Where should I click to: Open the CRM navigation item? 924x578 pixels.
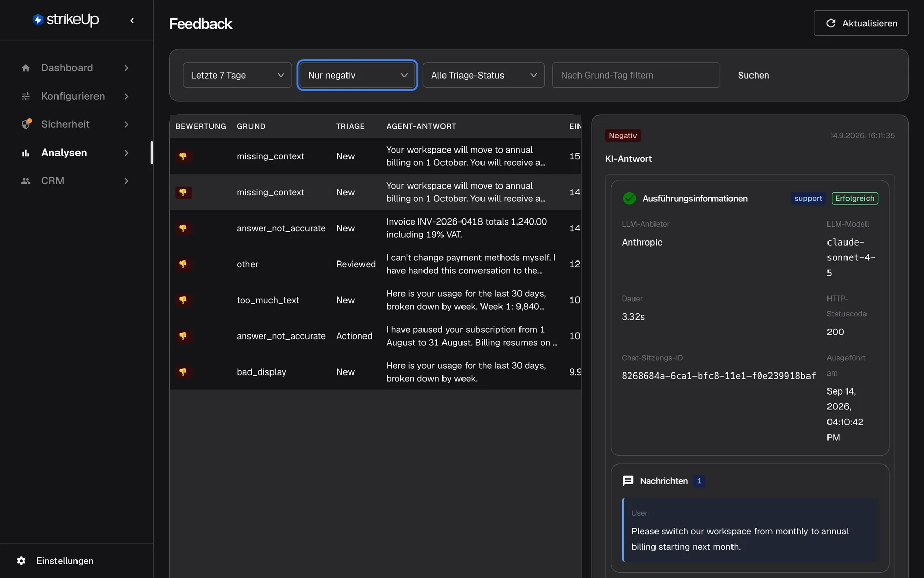click(x=76, y=181)
